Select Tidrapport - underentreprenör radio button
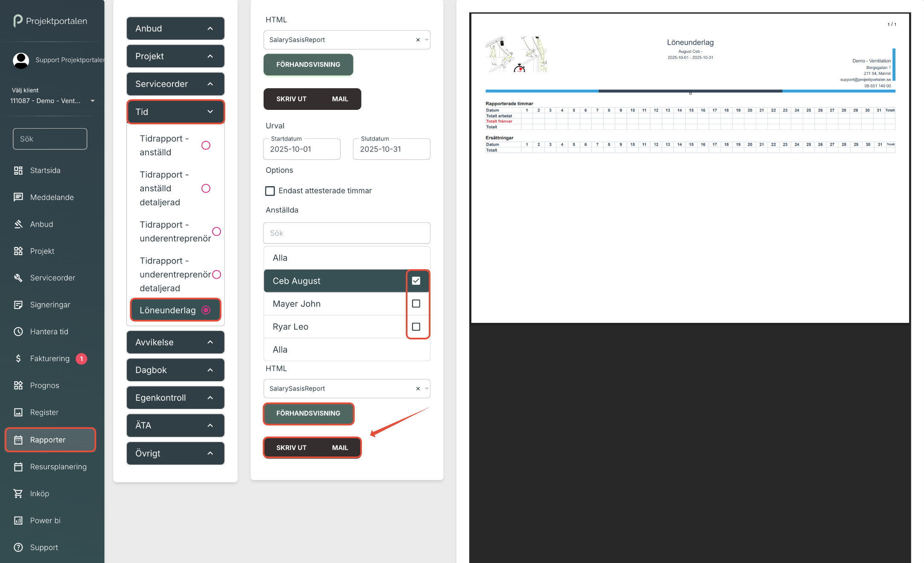The image size is (924, 563). (x=216, y=231)
